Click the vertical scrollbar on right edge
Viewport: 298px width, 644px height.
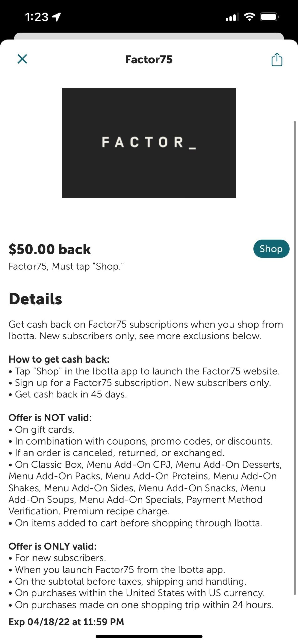point(294,357)
